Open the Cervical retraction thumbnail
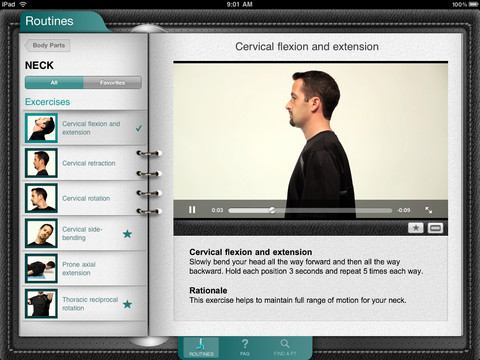Viewport: 480px width, 360px height. pyautogui.click(x=41, y=163)
